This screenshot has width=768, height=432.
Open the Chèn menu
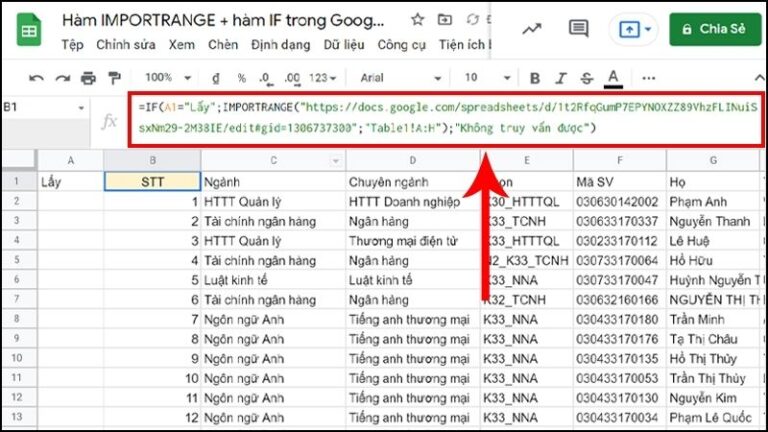pos(223,45)
